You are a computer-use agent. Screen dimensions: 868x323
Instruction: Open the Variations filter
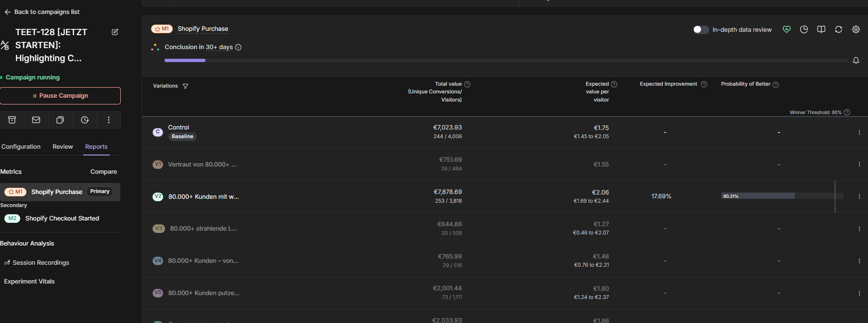pos(185,86)
